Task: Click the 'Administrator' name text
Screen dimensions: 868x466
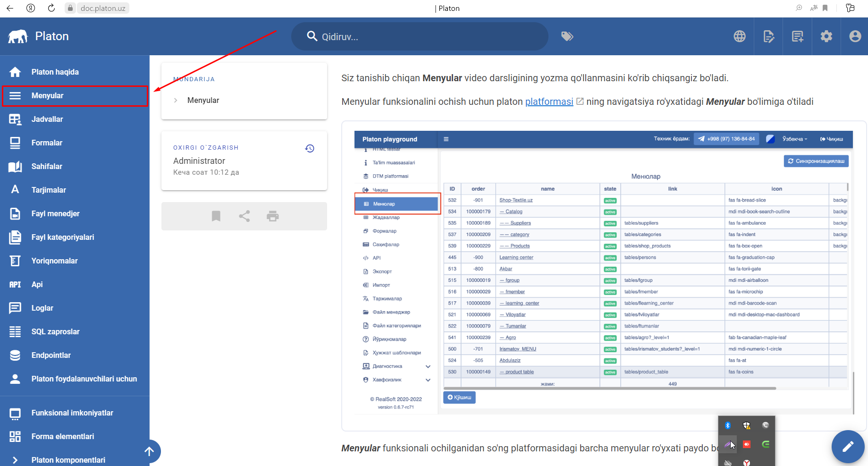Action: tap(199, 161)
